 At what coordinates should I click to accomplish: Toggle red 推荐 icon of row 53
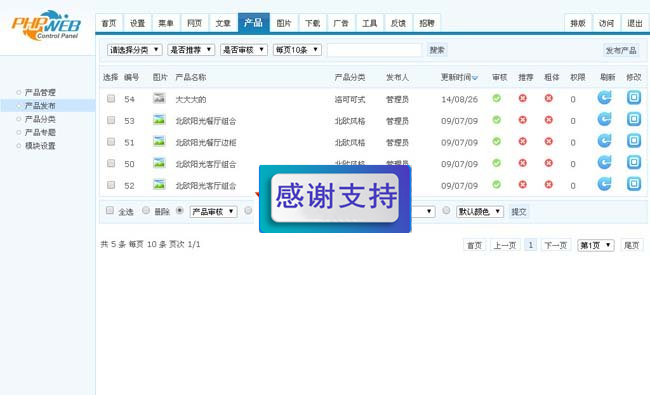click(523, 120)
